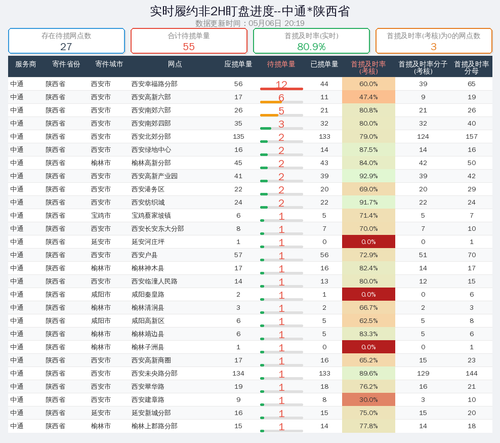Select the 西安高新商圈 network name
The image size is (500, 443).
pos(151,360)
